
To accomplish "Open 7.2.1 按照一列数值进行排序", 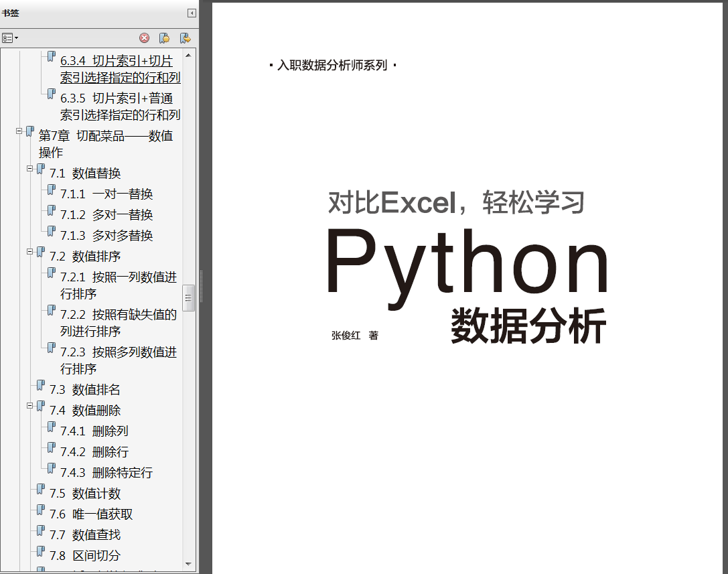I will 119,285.
